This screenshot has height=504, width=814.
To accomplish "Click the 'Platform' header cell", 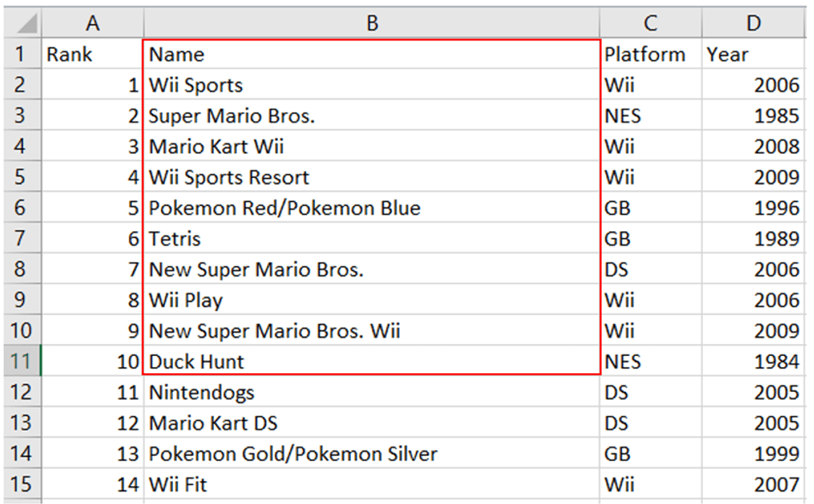I will [x=651, y=54].
